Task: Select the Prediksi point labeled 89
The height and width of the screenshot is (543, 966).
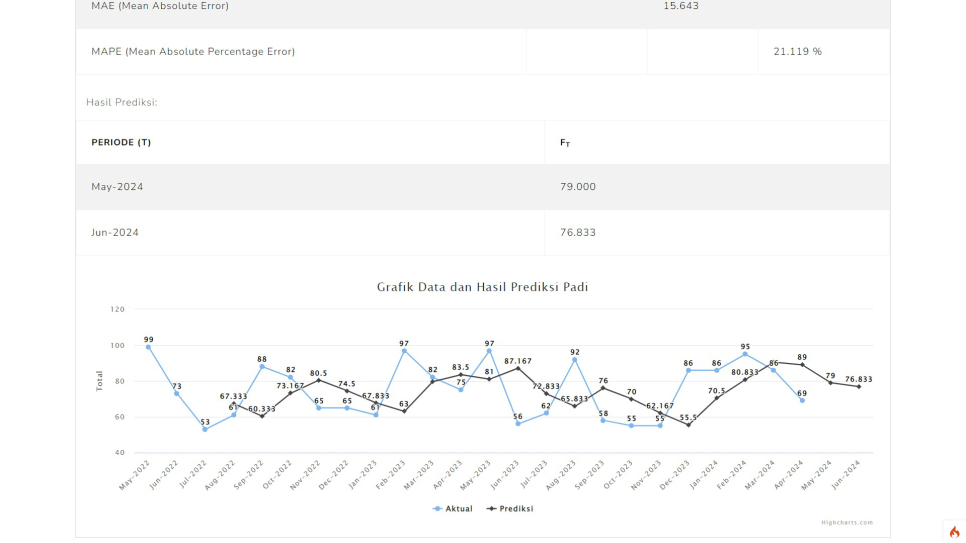Action: tap(802, 364)
